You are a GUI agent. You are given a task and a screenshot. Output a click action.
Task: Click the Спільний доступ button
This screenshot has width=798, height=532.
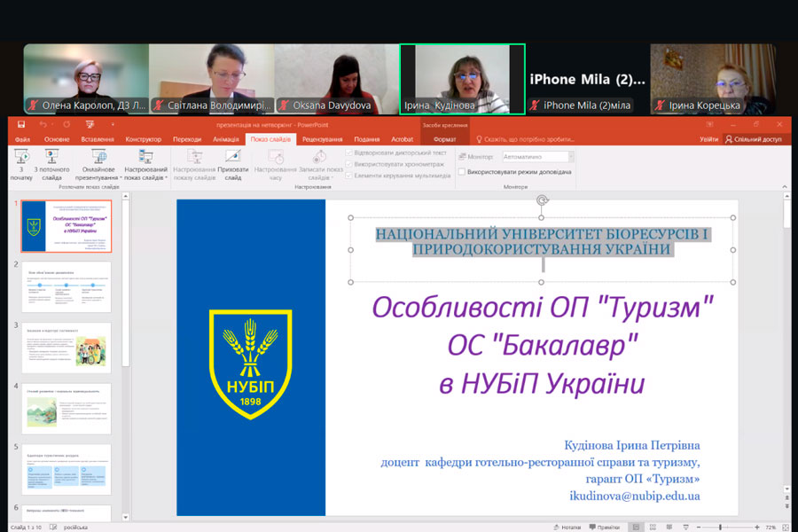(x=754, y=139)
